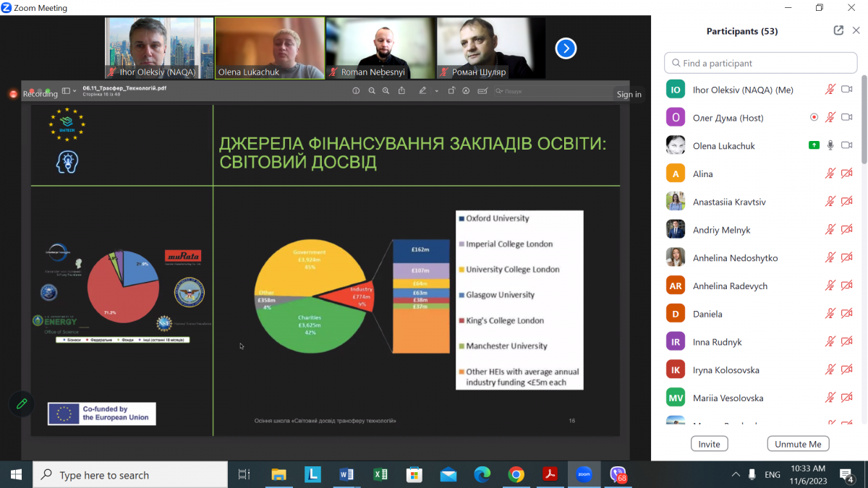Click the participants list scrollbar

864,116
